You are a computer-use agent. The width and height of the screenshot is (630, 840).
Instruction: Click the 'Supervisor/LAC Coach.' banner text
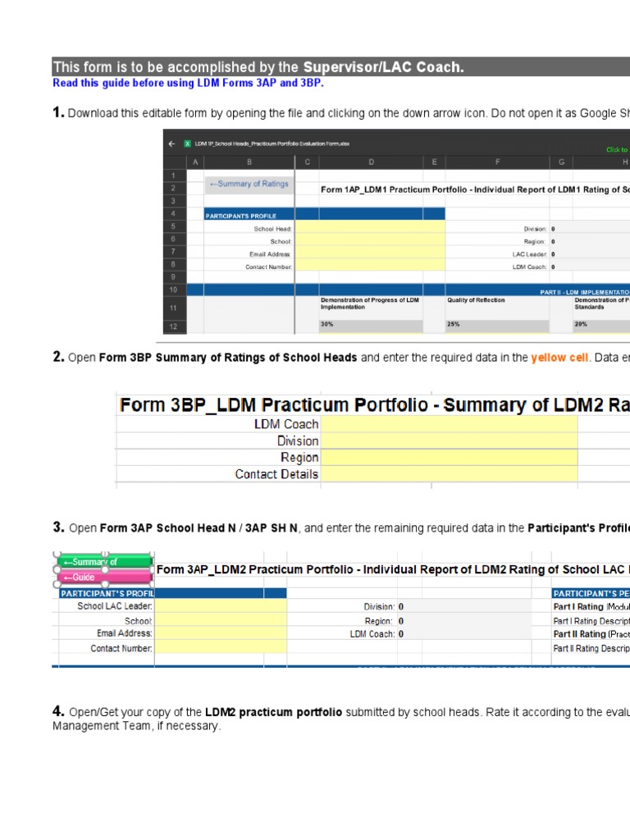click(384, 67)
